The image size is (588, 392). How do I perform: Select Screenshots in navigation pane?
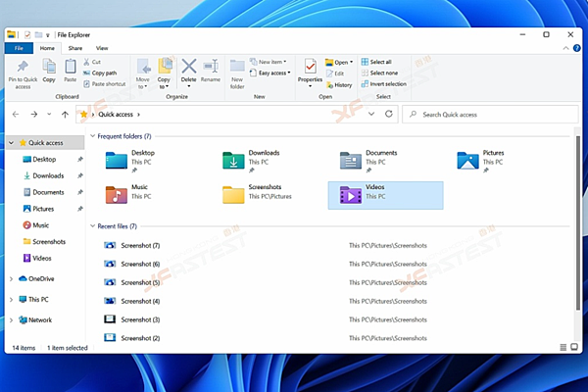coord(49,242)
